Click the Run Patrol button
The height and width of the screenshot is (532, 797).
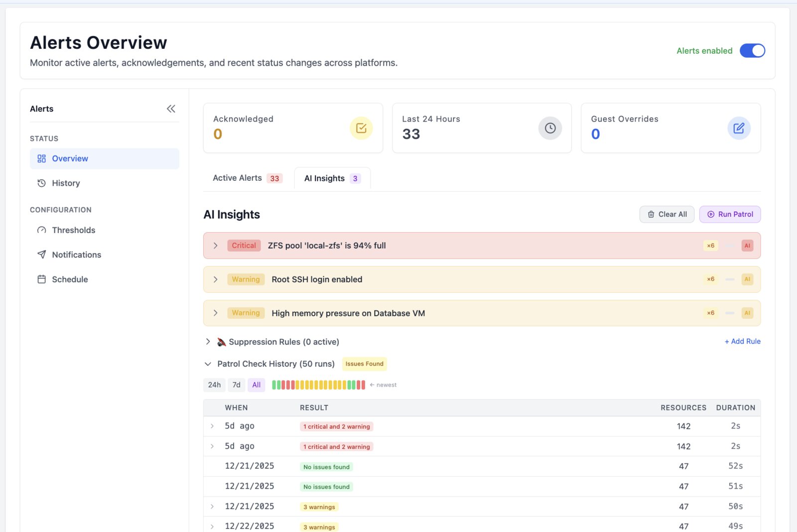click(x=730, y=214)
